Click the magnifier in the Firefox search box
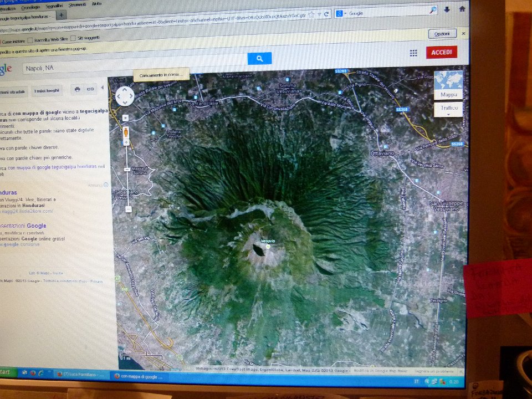The image size is (532, 399). (x=433, y=10)
